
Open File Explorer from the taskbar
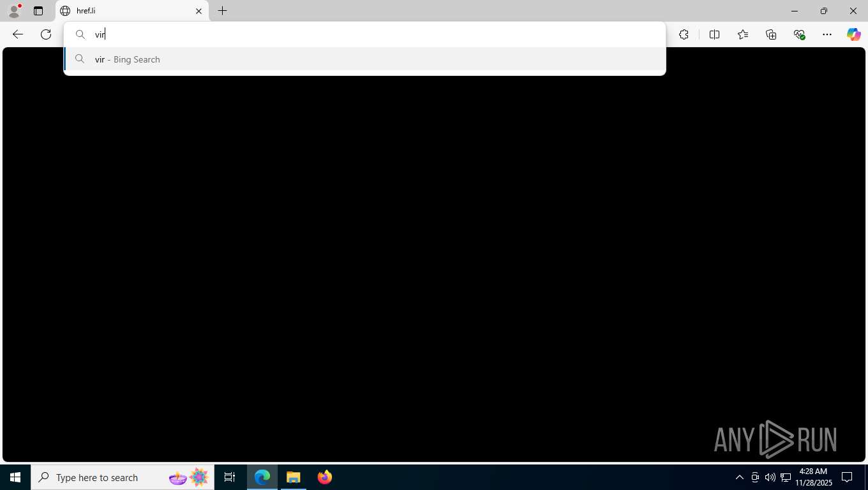(x=293, y=477)
